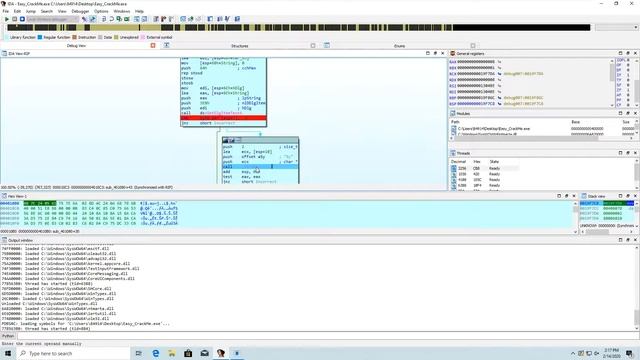This screenshot has height=360, width=640.
Task: Click the blue Terminate process stop icon
Action: pos(22,19)
